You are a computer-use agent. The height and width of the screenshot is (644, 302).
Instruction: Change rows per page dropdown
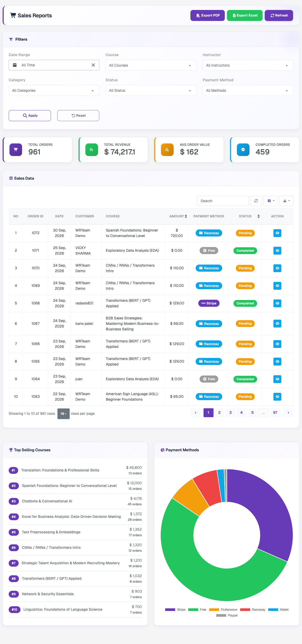click(x=64, y=414)
